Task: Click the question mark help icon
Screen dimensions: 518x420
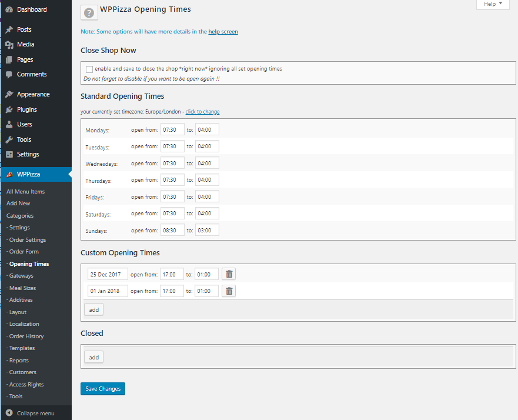Action: click(x=89, y=12)
